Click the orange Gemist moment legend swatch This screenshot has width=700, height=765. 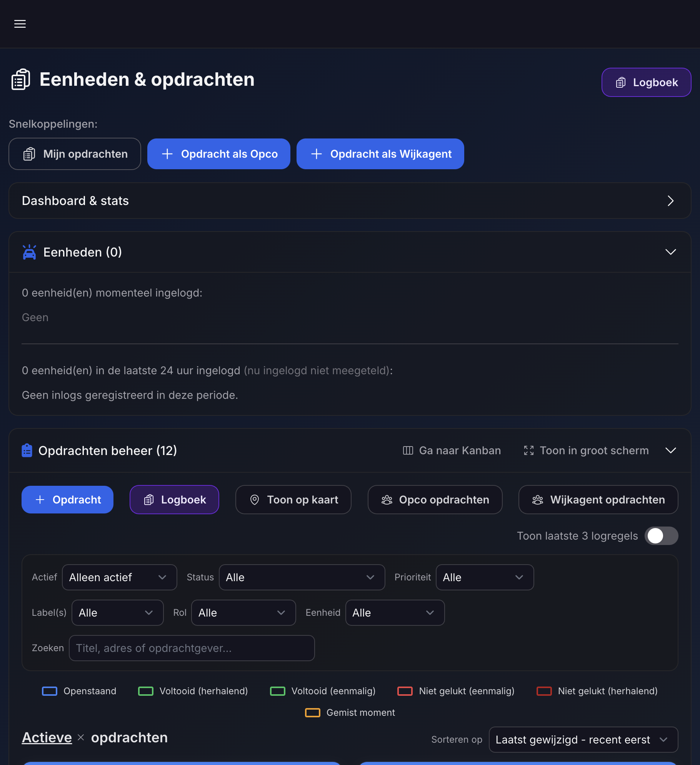pos(312,713)
